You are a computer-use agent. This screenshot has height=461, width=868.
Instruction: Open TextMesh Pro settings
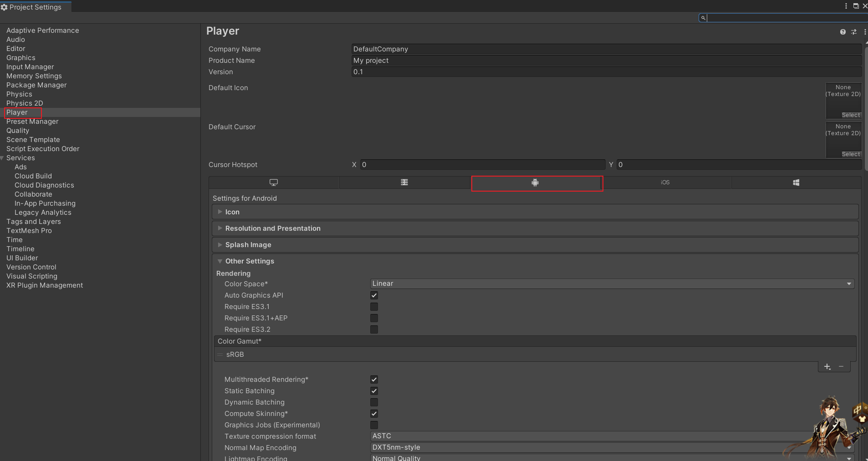(x=29, y=231)
